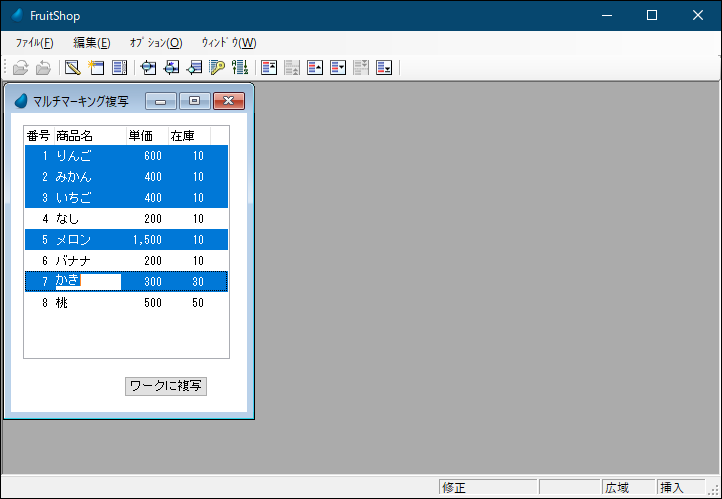This screenshot has height=499, width=722.
Task: Click the かき product name edit field
Action: pos(88,281)
